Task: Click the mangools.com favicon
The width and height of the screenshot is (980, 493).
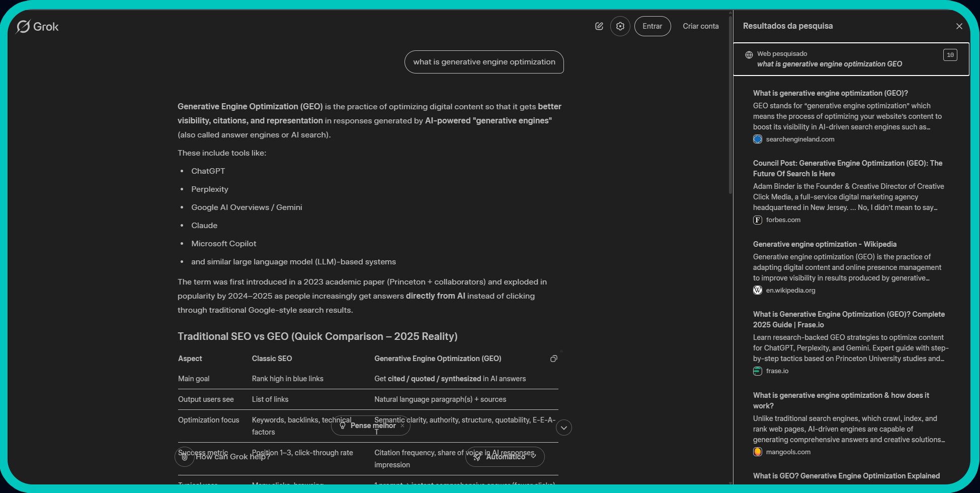Action: (757, 452)
